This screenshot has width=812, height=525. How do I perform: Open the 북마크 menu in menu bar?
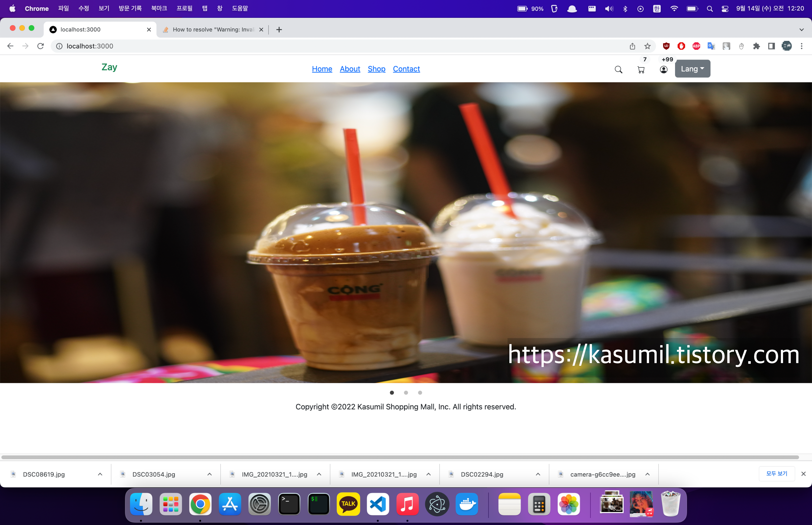point(159,8)
